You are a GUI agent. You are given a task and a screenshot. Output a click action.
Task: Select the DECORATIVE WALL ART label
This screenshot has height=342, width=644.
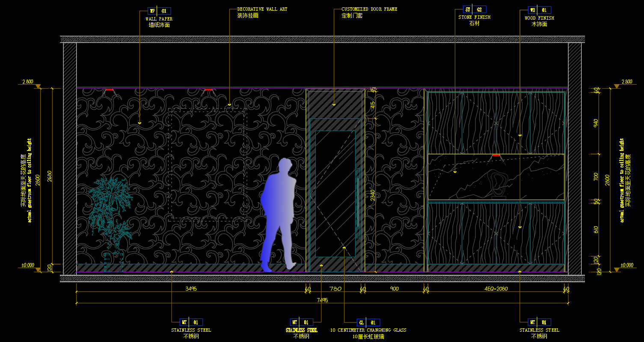[262, 9]
